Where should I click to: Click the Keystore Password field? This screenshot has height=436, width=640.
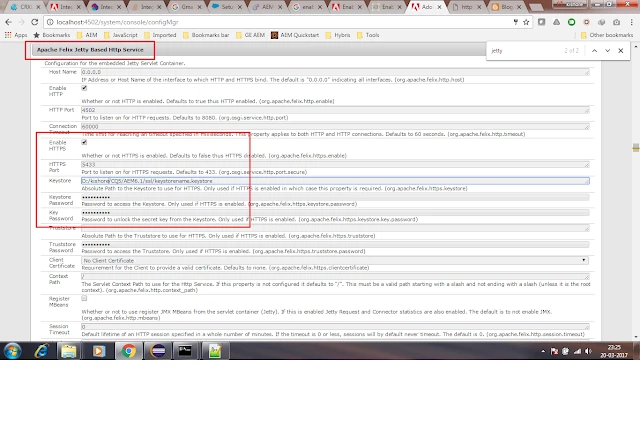(335, 197)
